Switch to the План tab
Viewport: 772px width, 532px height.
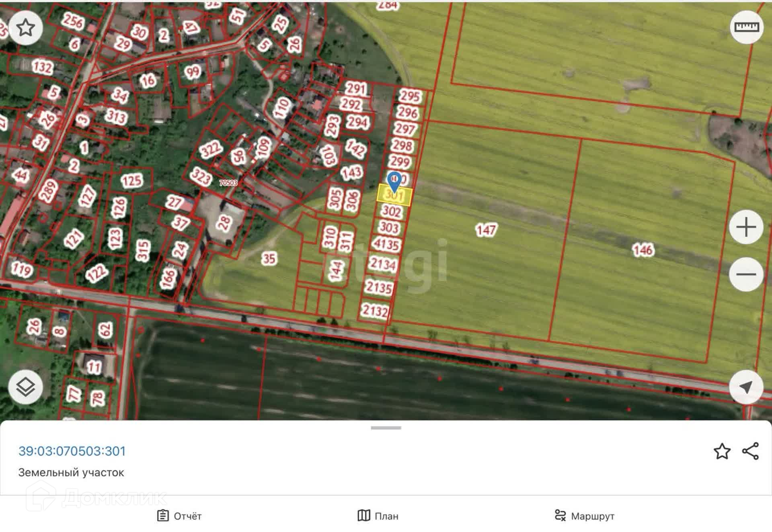coord(378,516)
